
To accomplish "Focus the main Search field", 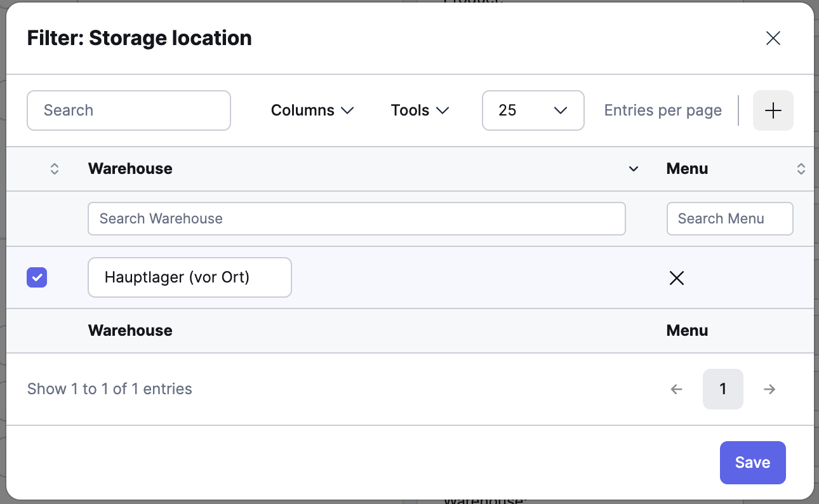I will click(128, 110).
